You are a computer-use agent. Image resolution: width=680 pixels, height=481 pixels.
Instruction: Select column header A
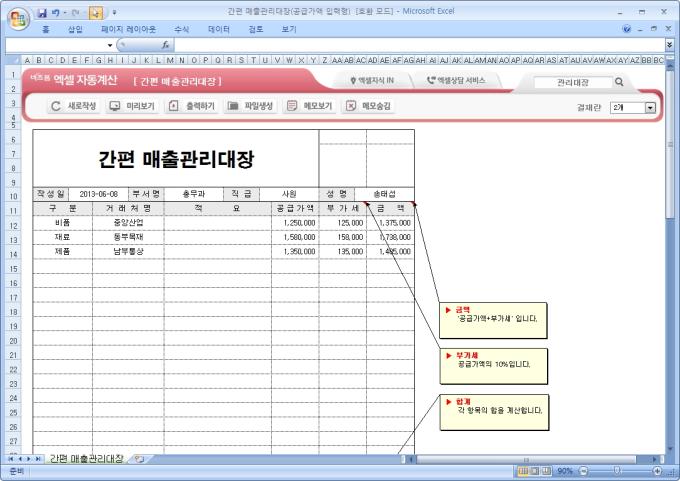(27, 60)
